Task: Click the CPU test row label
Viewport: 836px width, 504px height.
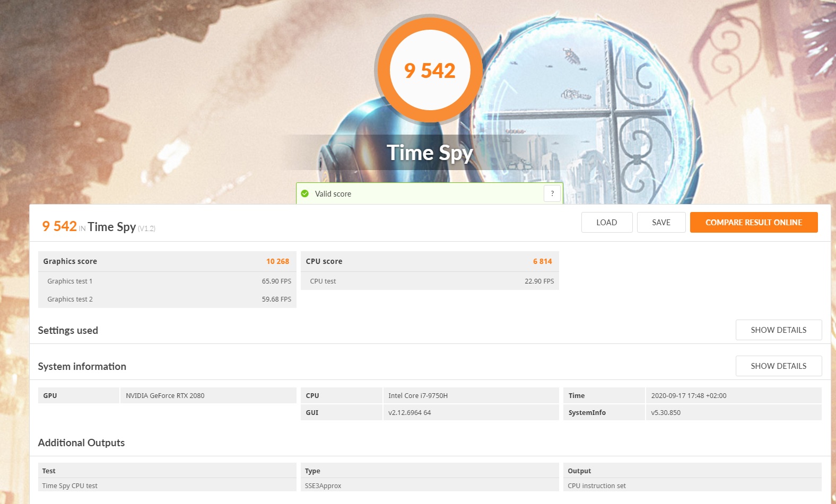Action: pos(323,281)
